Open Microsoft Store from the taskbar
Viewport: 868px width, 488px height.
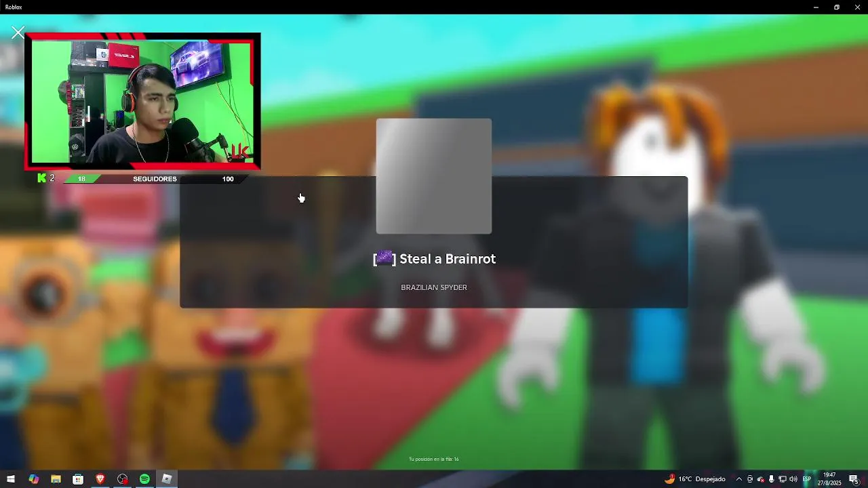click(x=78, y=479)
